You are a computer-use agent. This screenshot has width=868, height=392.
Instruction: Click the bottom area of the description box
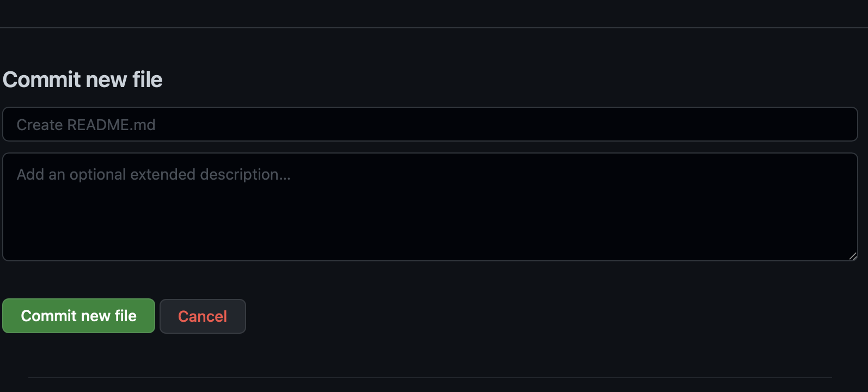click(x=430, y=248)
